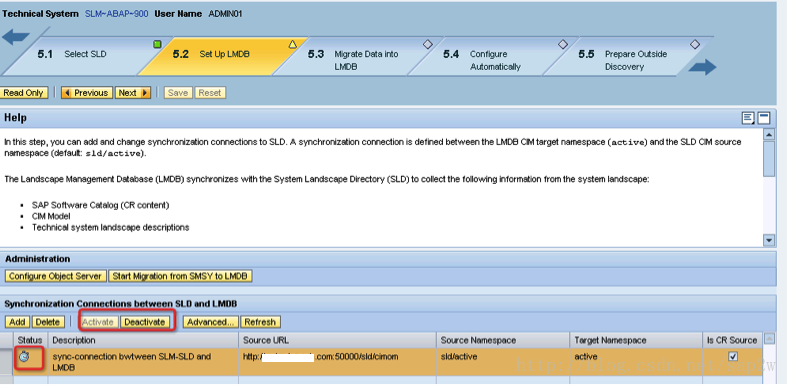The image size is (787, 385).
Task: Click the Help panel scrollbar thumb
Action: 768,158
